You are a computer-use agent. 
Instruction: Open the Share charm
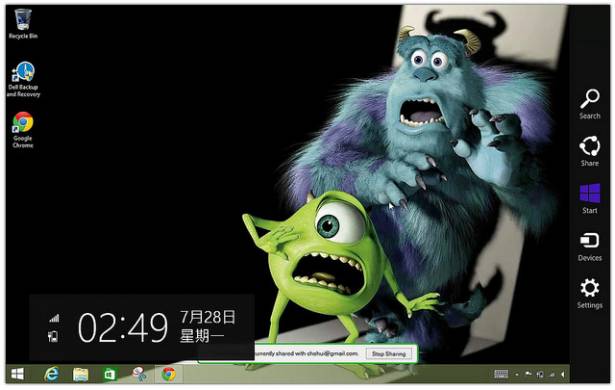click(x=590, y=151)
